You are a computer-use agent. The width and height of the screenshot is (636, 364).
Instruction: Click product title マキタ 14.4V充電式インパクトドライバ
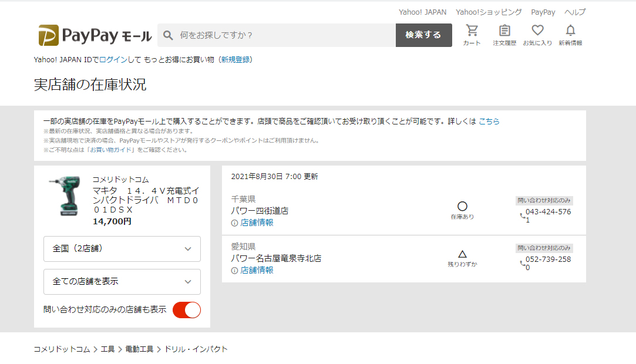[x=146, y=200]
